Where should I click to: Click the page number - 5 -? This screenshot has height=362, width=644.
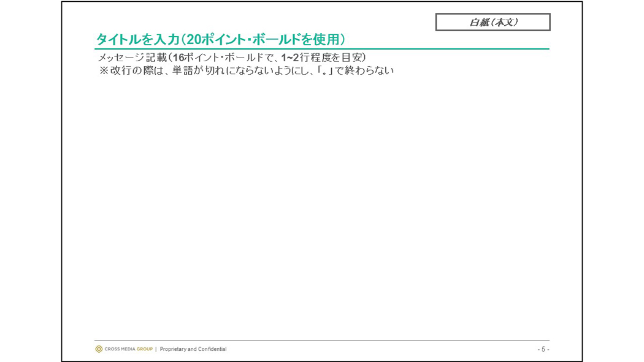tap(543, 349)
